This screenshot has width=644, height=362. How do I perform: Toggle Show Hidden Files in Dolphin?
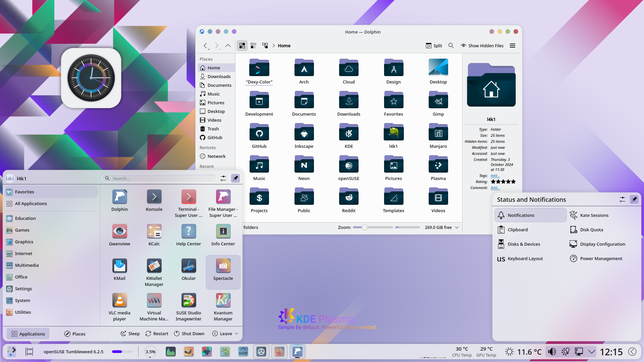pyautogui.click(x=482, y=46)
